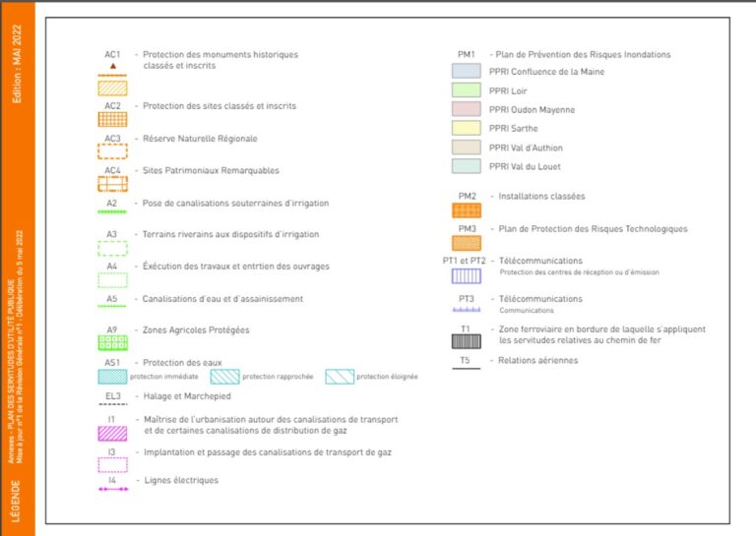This screenshot has width=756, height=536.
Task: Click the LÉGENDE title in orange sidebar
Action: [x=16, y=500]
